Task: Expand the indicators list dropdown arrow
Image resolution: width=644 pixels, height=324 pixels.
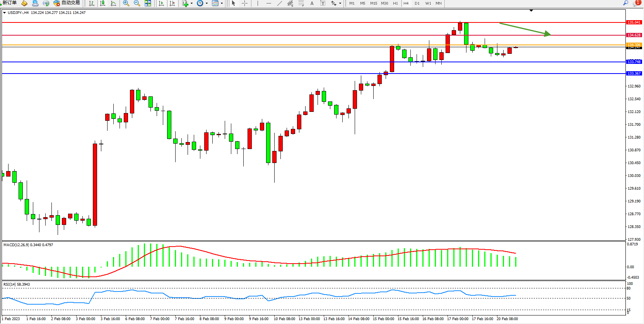Action: (191, 3)
